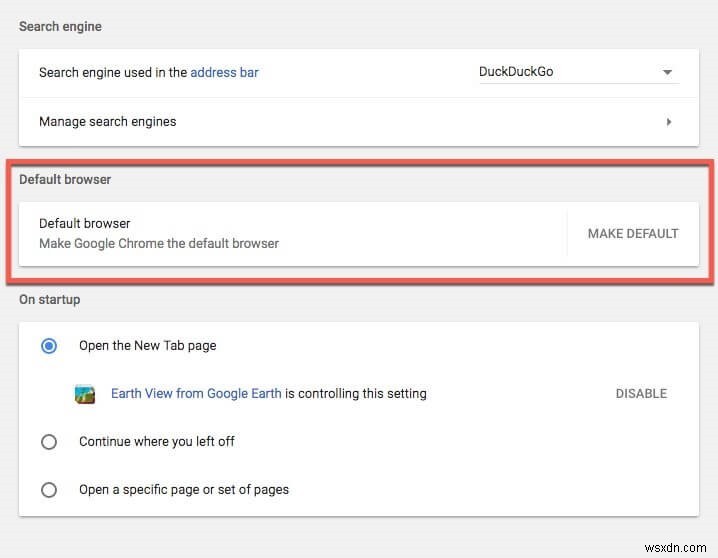Click the Open a specific page or set of pages label
Viewport: 718px width, 558px height.
[x=184, y=490]
